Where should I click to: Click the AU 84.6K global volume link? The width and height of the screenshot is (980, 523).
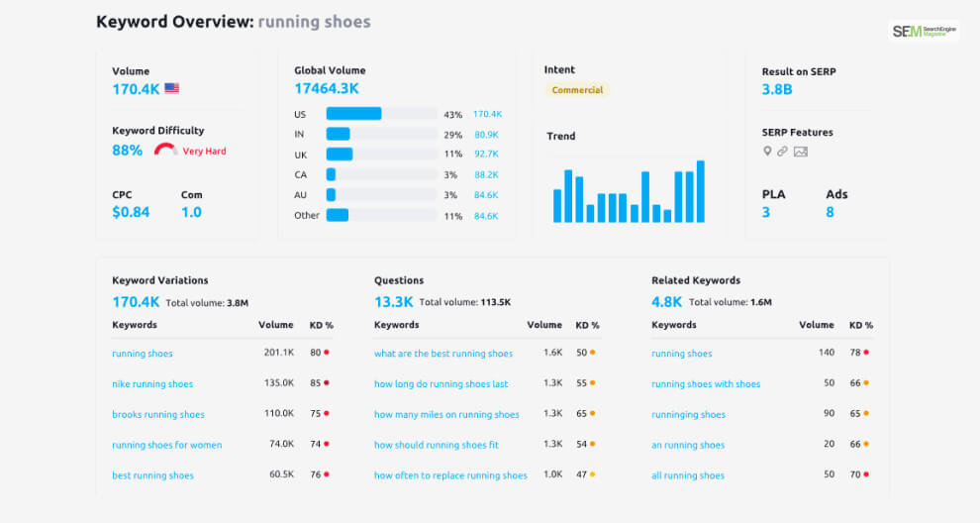pos(486,195)
